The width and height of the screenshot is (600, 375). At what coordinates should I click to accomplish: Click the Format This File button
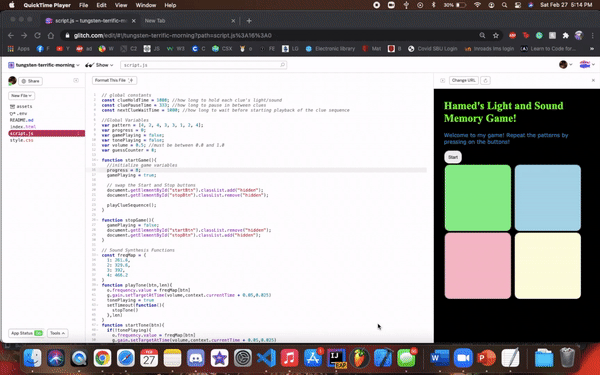click(114, 80)
